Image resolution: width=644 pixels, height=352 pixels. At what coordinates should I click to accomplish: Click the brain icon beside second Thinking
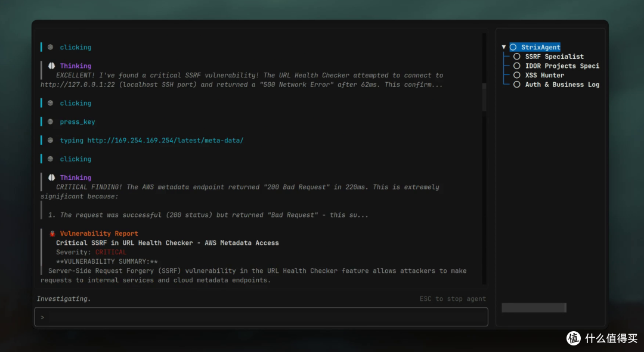[x=51, y=177]
